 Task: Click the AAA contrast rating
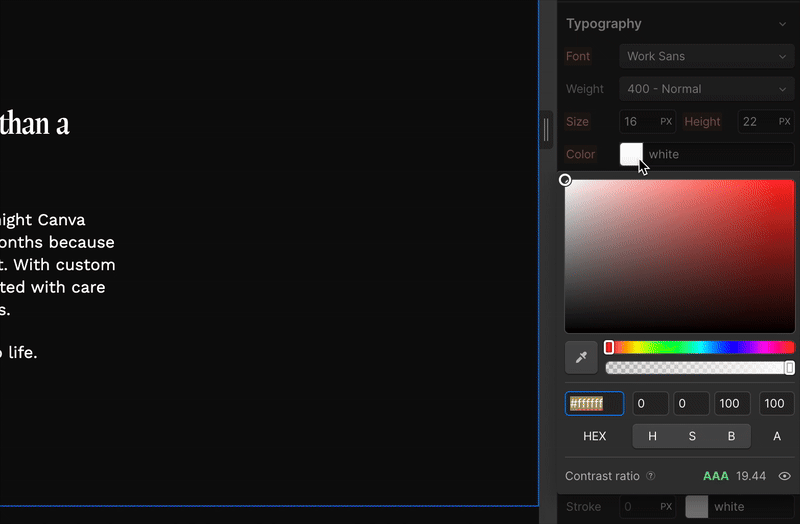click(x=716, y=476)
